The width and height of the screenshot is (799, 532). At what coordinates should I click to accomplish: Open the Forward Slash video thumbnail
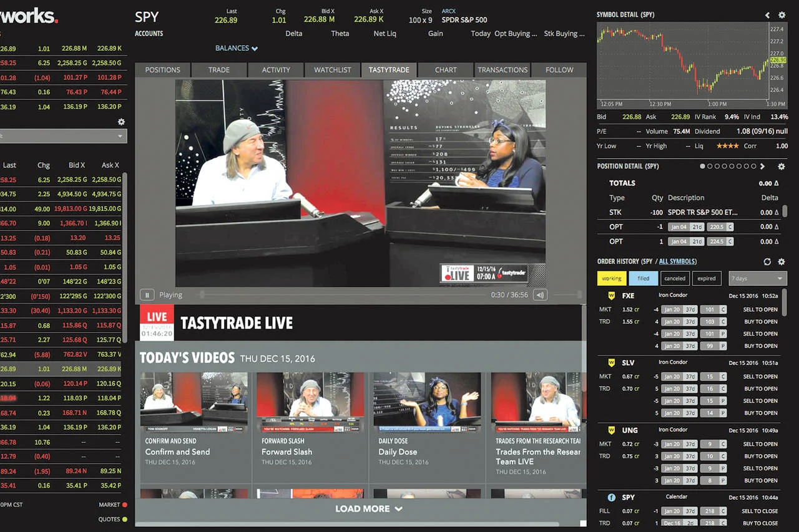coord(310,402)
